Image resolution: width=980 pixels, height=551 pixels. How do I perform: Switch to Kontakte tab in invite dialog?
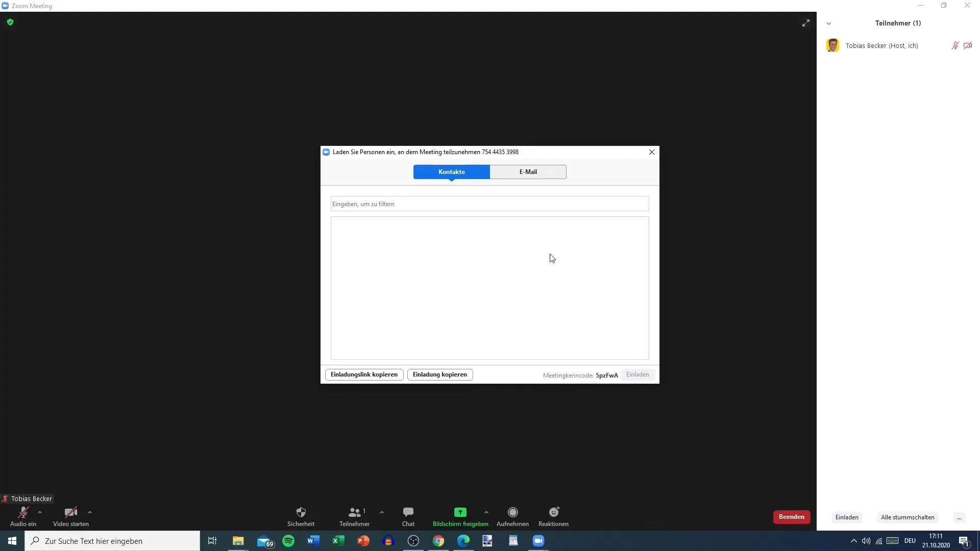coord(452,172)
